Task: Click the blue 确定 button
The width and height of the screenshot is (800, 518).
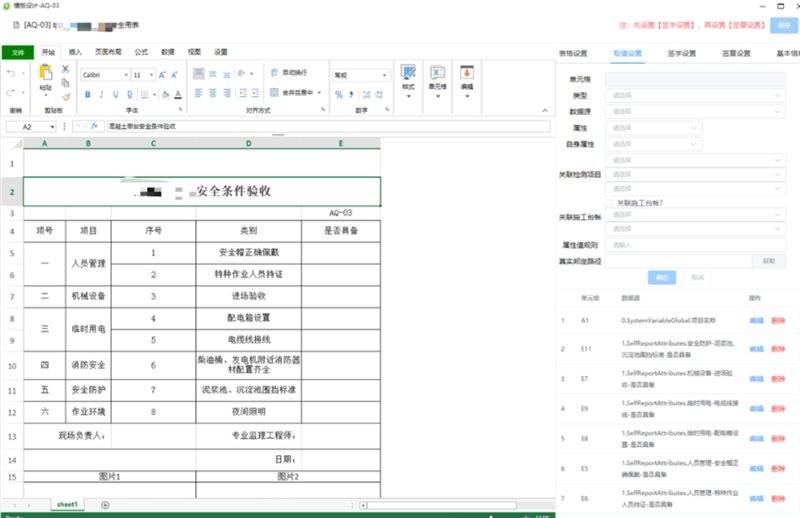Action: (x=662, y=277)
